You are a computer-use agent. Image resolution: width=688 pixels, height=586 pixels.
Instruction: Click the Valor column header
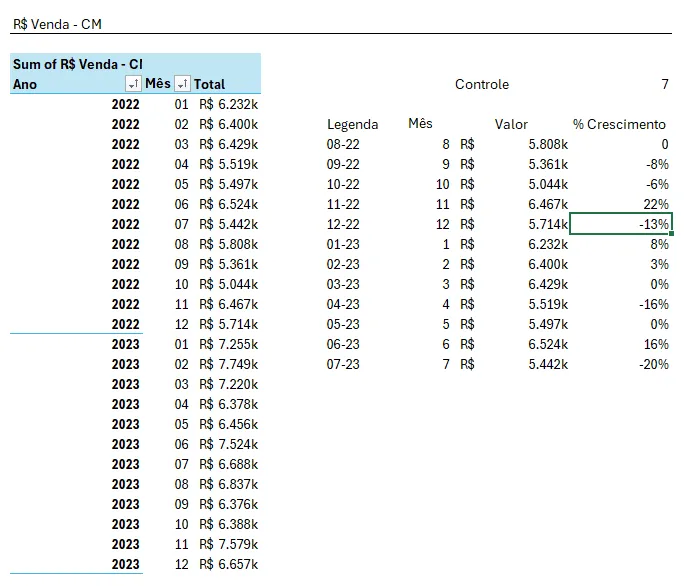coord(511,125)
